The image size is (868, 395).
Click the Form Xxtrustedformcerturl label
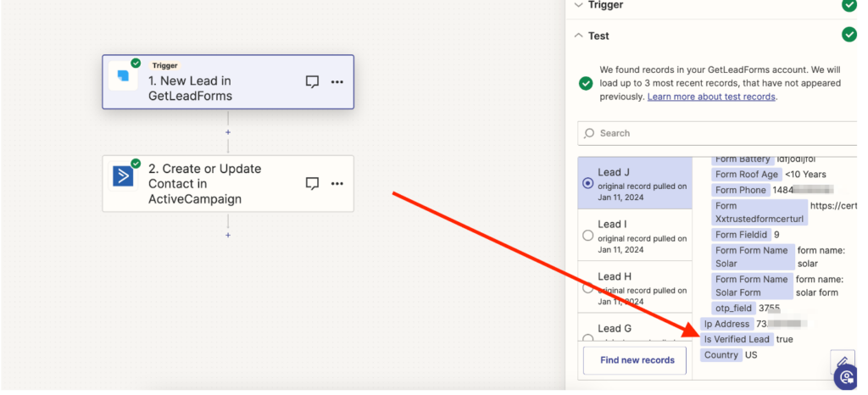click(x=759, y=213)
